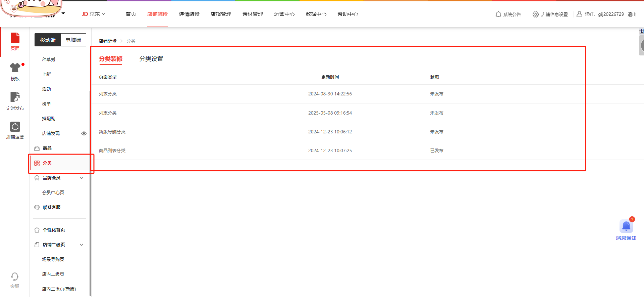
Task: Expand the 品牌会员 section chevron
Action: (x=82, y=178)
